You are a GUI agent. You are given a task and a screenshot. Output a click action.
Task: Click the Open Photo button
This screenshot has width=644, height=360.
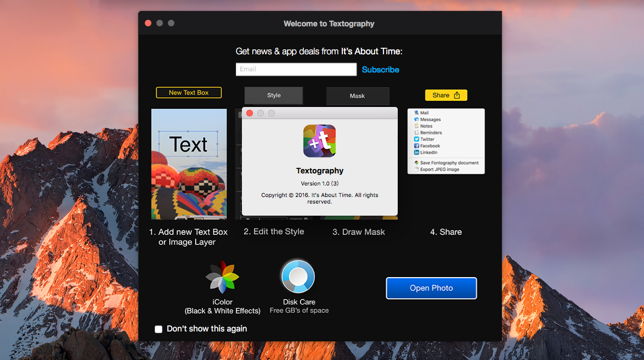431,288
